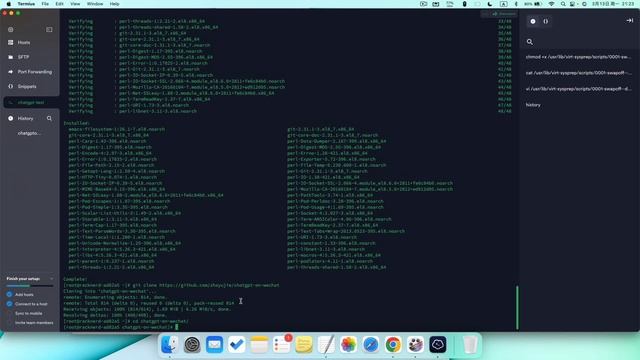The image size is (640, 360).
Task: Toggle the Connect to a host step
Action: [x=27, y=304]
